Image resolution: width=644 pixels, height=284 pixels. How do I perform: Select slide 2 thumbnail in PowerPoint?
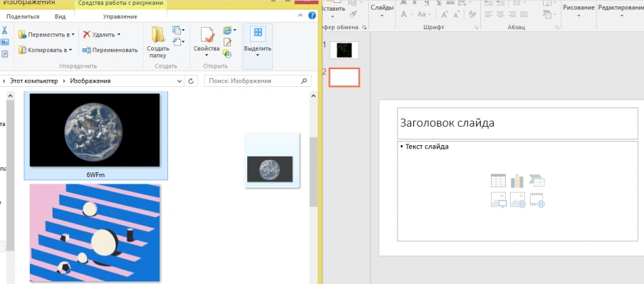(x=344, y=77)
